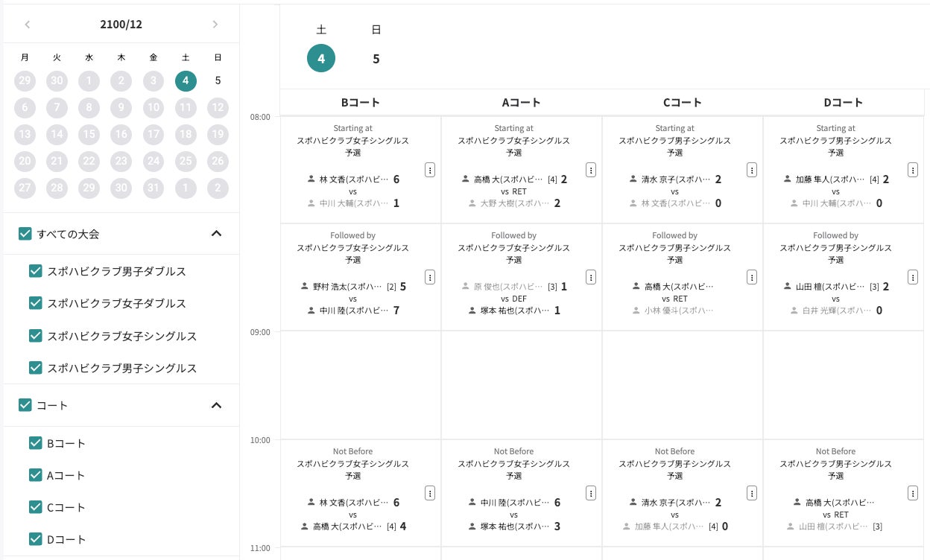Viewport: 930px width, 560px height.
Task: Uncheck スポハビクラブ男子ダブルス tournament filter
Action: click(35, 271)
